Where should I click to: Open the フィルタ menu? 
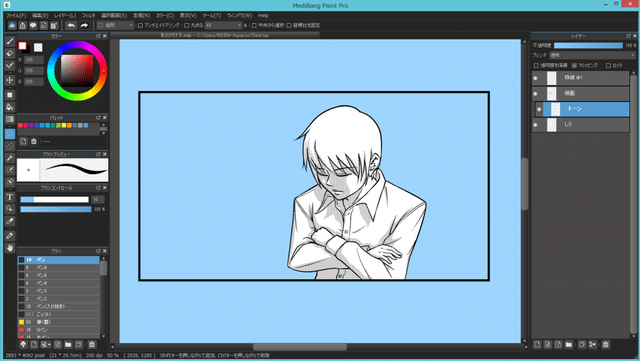pos(89,16)
